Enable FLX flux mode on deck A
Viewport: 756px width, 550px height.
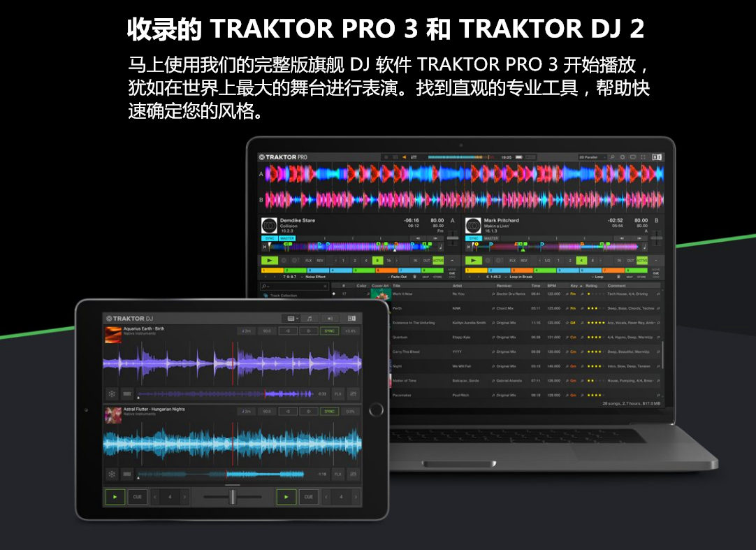click(x=309, y=261)
